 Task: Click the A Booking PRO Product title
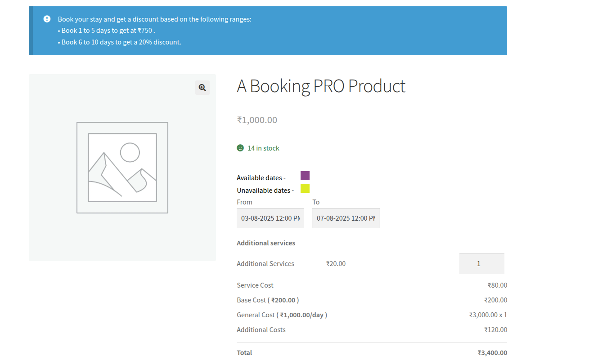pos(321,86)
